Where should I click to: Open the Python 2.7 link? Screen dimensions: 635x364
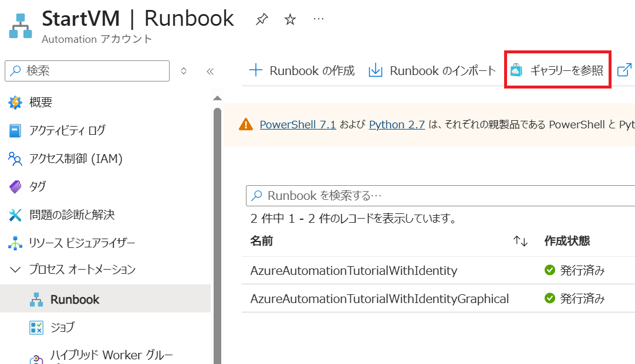pyautogui.click(x=397, y=125)
